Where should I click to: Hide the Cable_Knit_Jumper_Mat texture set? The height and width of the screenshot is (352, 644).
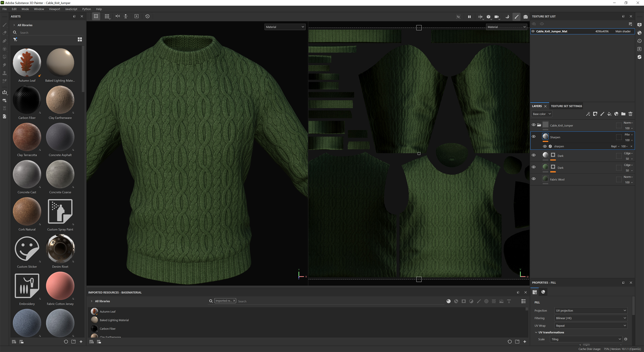coord(533,31)
